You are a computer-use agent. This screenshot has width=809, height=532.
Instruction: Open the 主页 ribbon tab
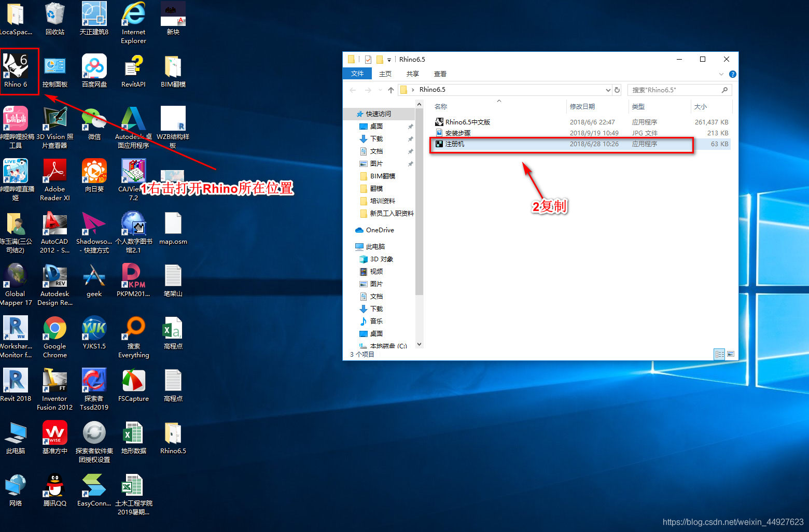385,74
